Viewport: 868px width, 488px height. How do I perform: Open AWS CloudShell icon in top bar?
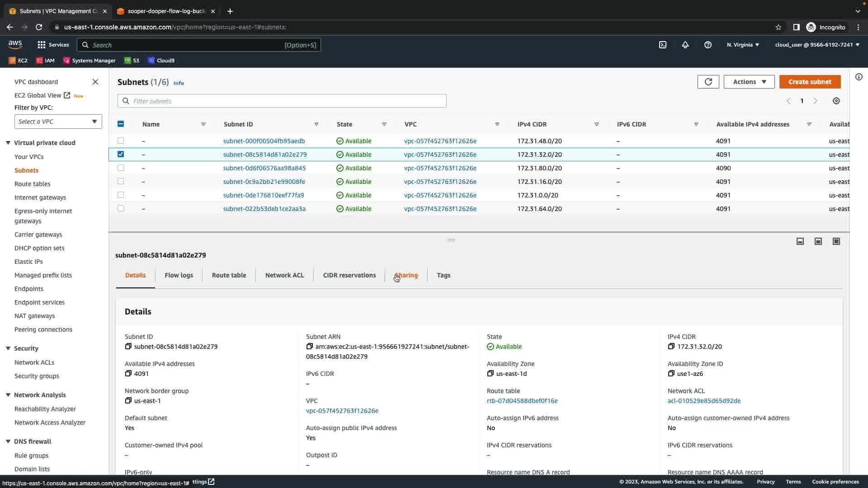point(662,45)
